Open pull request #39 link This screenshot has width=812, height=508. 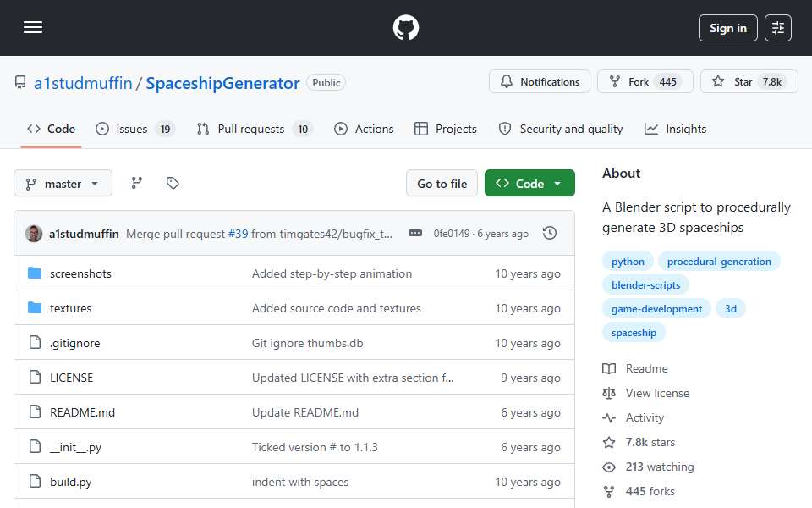point(239,234)
